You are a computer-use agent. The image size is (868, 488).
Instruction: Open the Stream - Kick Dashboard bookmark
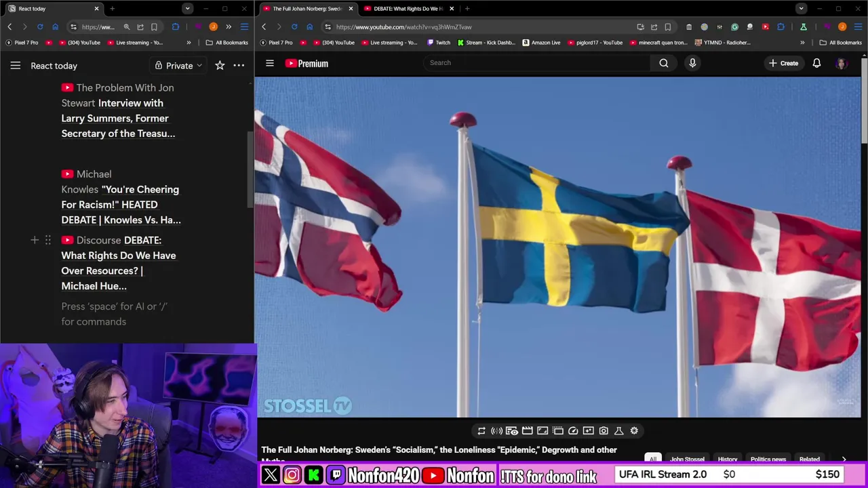point(486,43)
